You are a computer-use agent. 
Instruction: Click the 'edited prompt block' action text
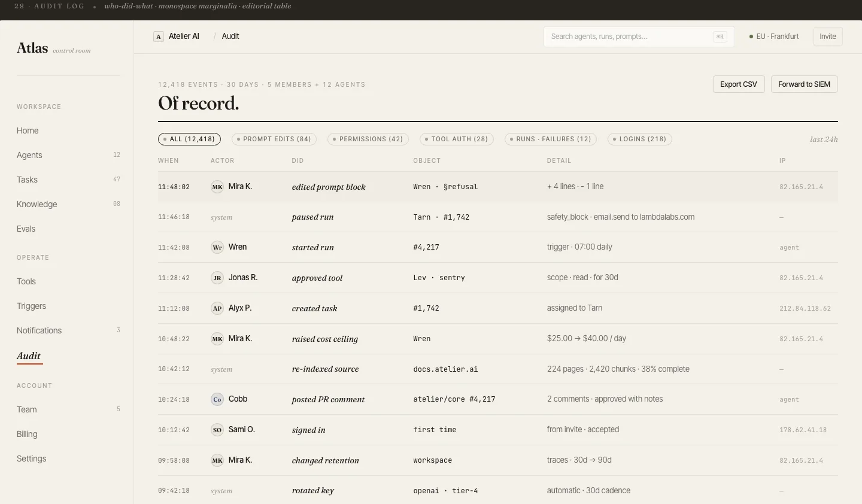tap(329, 187)
